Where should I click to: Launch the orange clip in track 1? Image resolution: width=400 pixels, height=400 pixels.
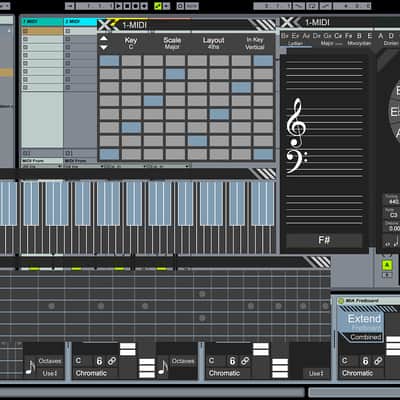42,31
